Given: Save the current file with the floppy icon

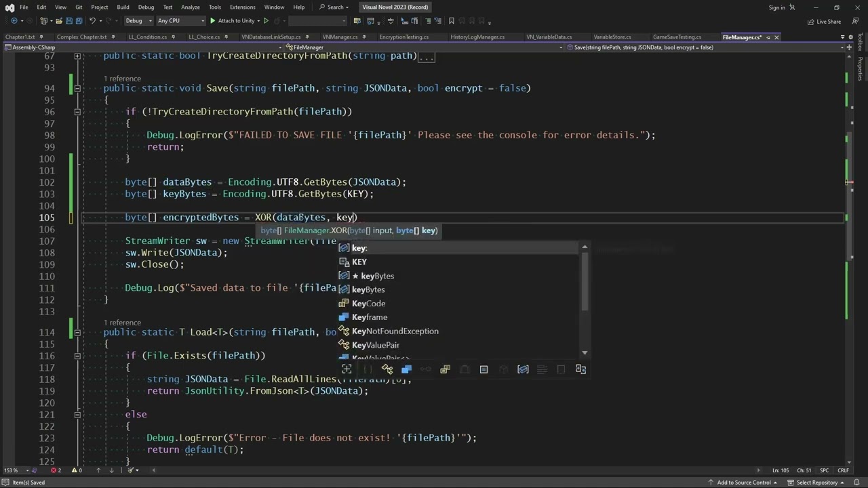Looking at the screenshot, I should click(x=69, y=21).
